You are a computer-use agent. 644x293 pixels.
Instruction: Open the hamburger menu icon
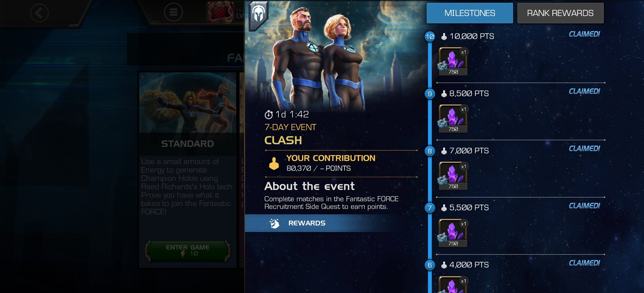pos(173,12)
